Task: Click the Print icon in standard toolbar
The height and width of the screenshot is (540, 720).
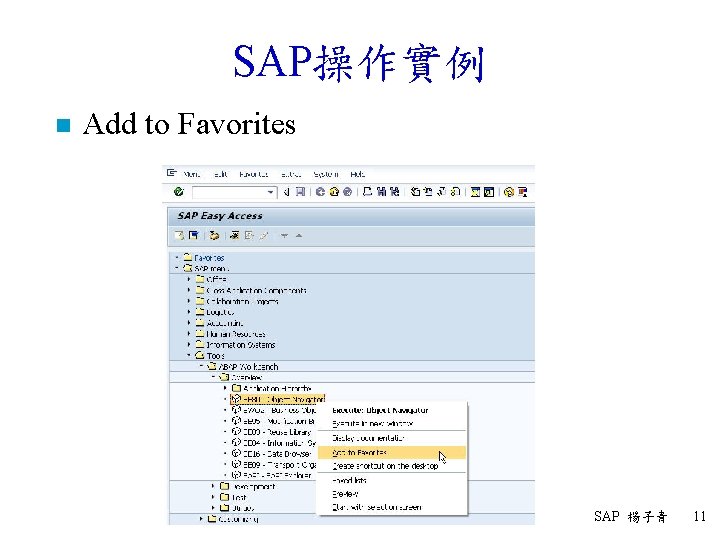Action: click(367, 192)
